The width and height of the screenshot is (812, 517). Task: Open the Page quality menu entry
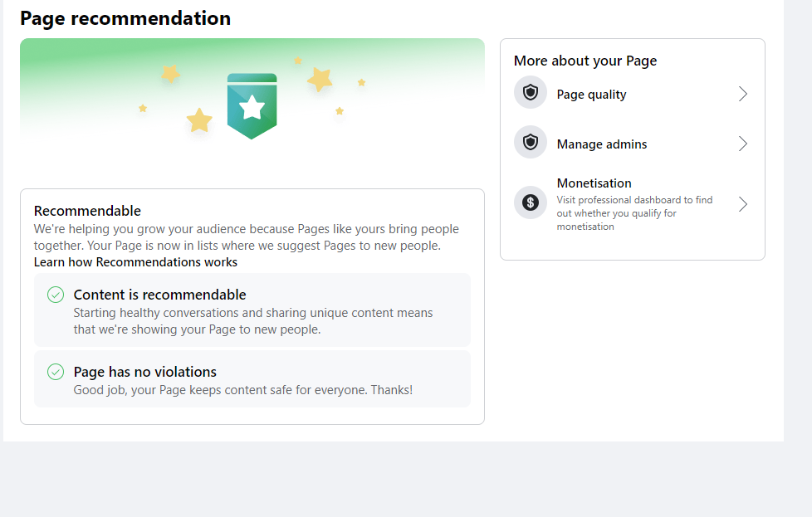(633, 94)
